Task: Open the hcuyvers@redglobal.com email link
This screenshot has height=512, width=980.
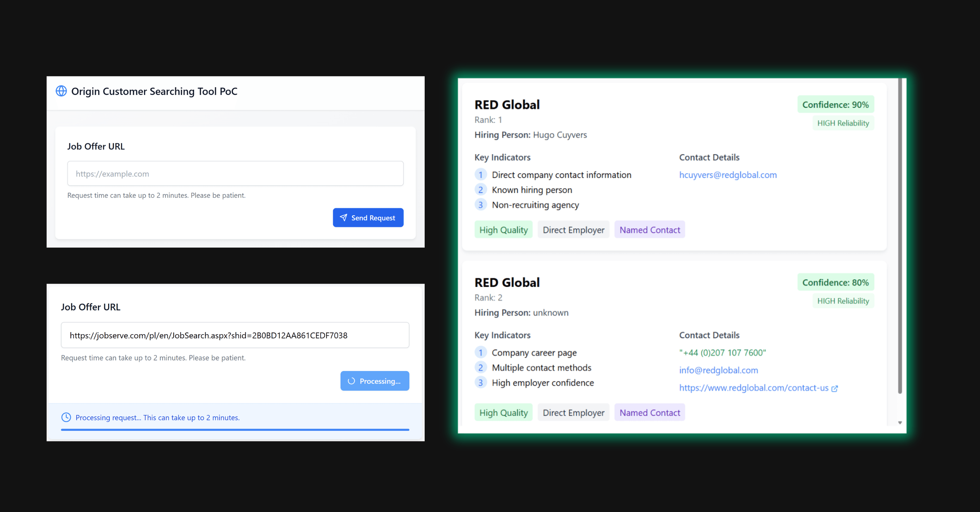Action: (728, 175)
